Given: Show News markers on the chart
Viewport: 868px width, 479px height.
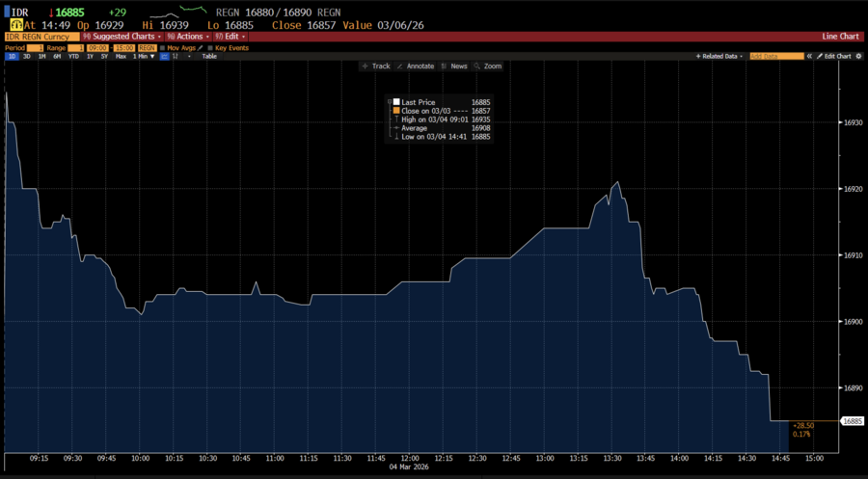Looking at the screenshot, I should (454, 67).
